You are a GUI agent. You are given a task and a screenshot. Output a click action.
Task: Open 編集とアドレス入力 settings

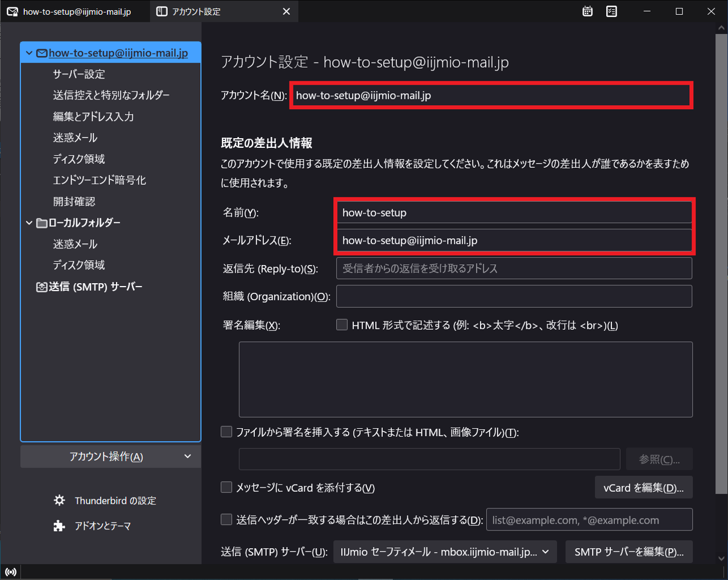coord(93,117)
